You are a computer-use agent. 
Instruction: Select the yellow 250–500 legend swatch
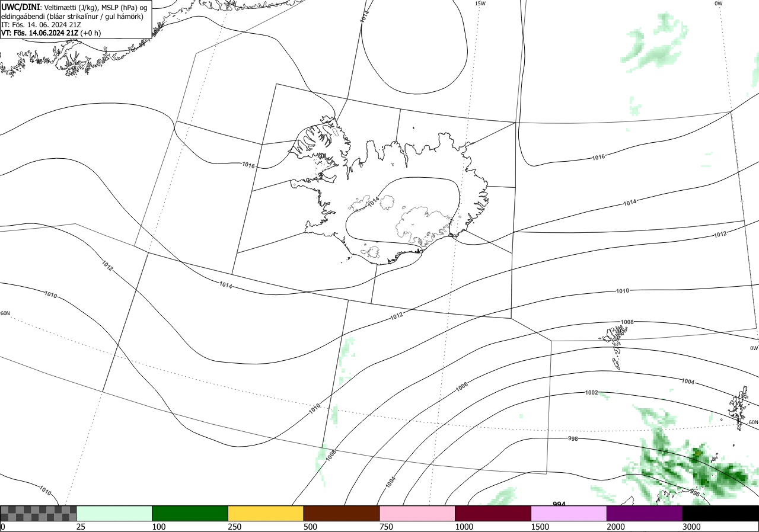pyautogui.click(x=266, y=513)
